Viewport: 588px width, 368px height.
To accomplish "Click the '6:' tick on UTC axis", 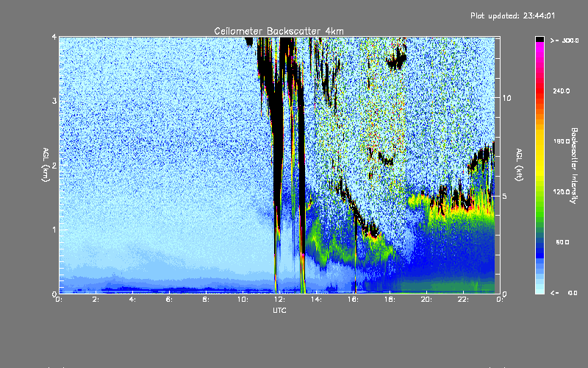I will pyautogui.click(x=169, y=300).
